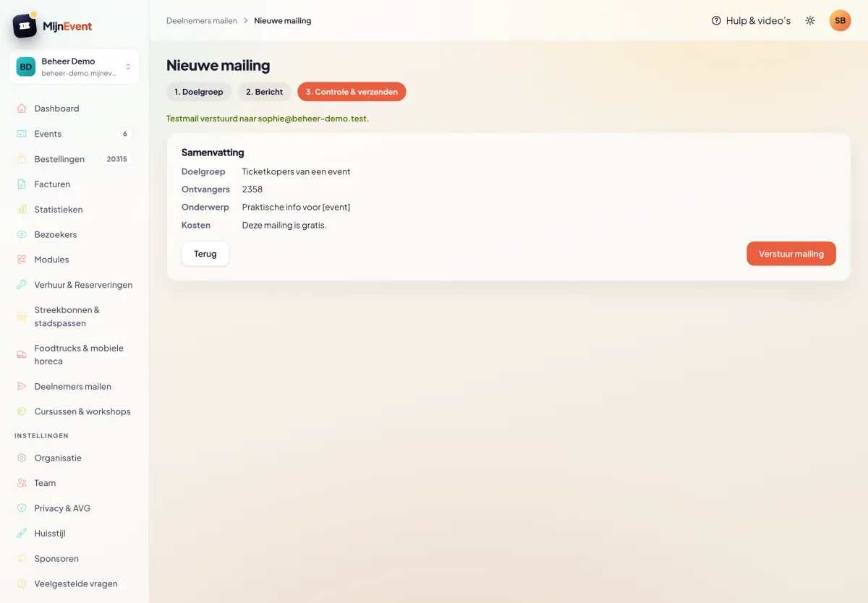Click the Foodtrucks truck icon
The image size is (868, 603).
click(x=22, y=354)
